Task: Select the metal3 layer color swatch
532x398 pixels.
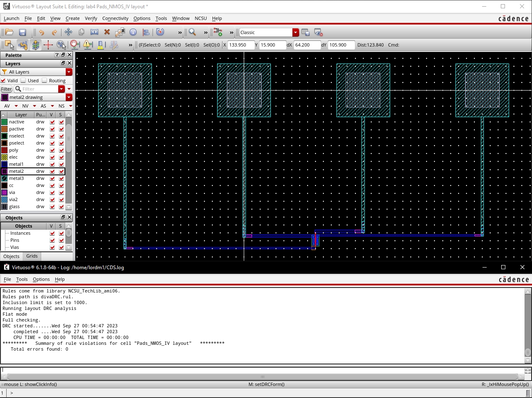Action: 5,179
